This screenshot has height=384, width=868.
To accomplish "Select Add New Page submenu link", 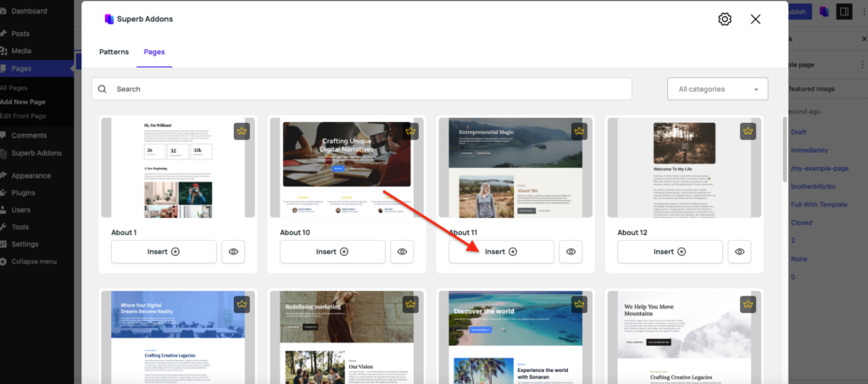I will pyautogui.click(x=23, y=102).
